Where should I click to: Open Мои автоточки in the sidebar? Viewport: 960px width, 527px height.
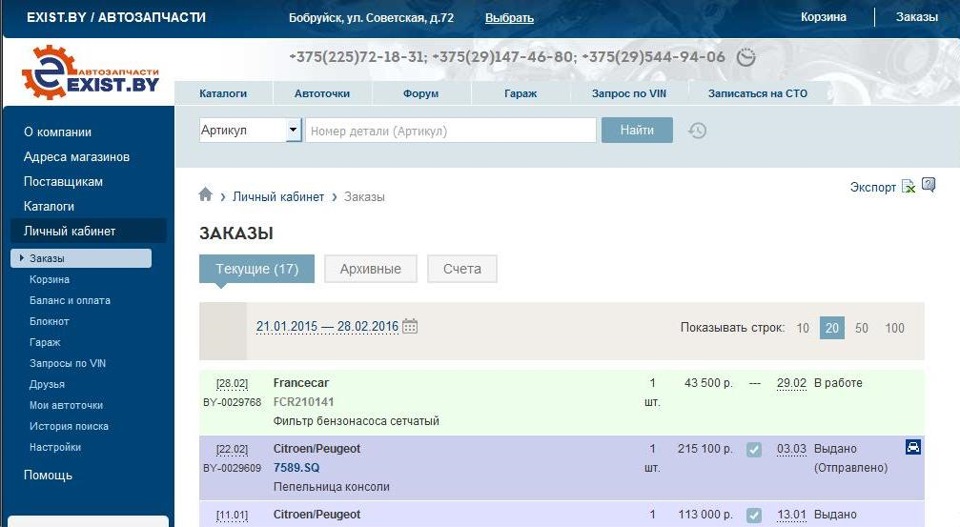coord(66,405)
